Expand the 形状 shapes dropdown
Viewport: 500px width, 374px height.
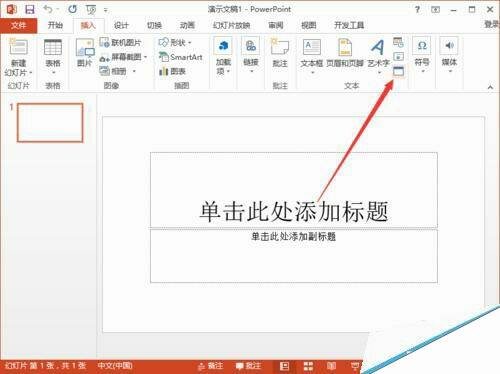pos(175,43)
